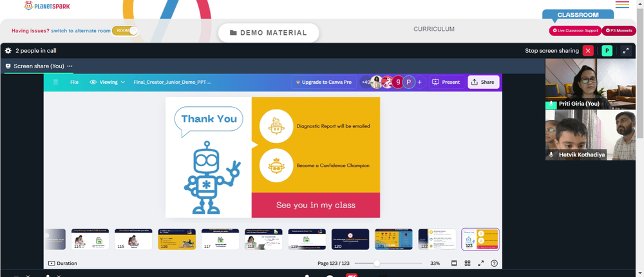This screenshot has width=644, height=277.
Task: Open the Canva help question mark
Action: [x=494, y=263]
